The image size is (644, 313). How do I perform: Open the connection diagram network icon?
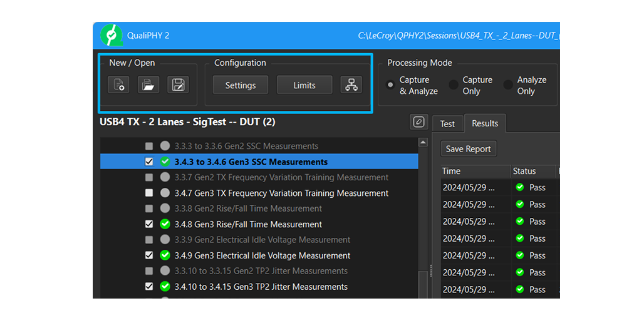tap(351, 85)
